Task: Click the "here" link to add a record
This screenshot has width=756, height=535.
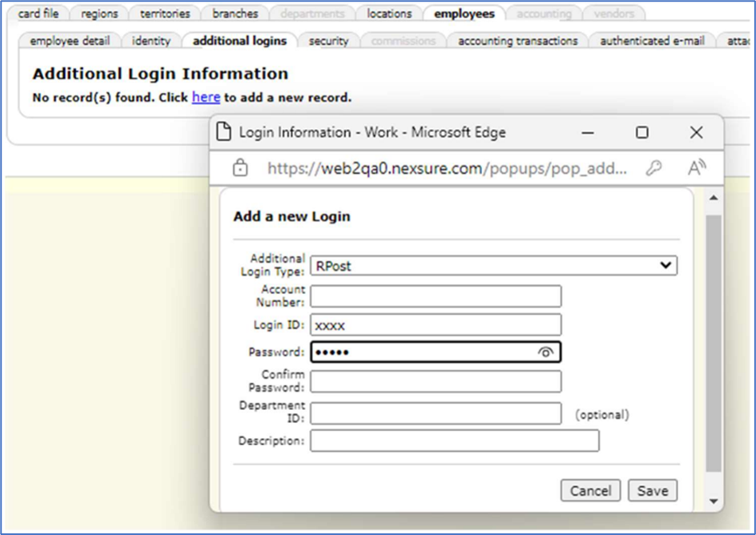Action: click(206, 97)
